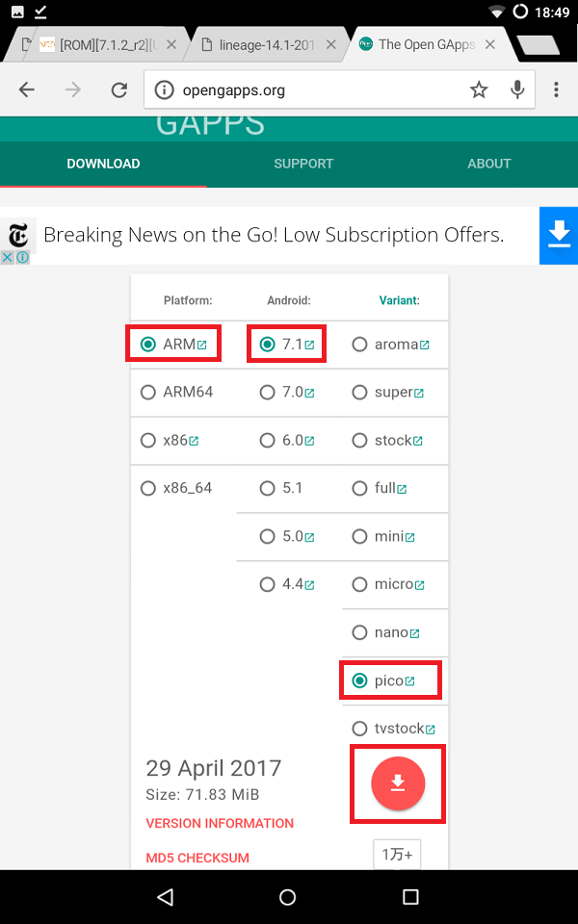
Task: Open MD5 CHECKSUM link
Action: [x=197, y=858]
